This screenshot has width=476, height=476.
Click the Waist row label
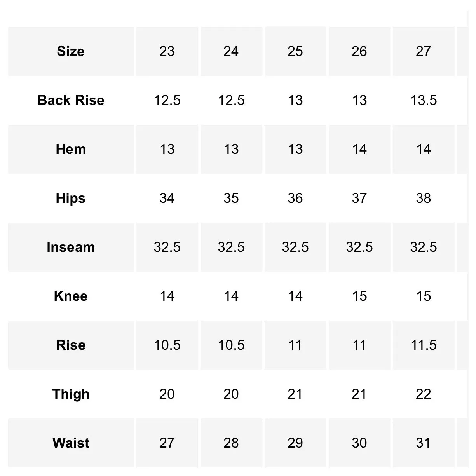[71, 443]
